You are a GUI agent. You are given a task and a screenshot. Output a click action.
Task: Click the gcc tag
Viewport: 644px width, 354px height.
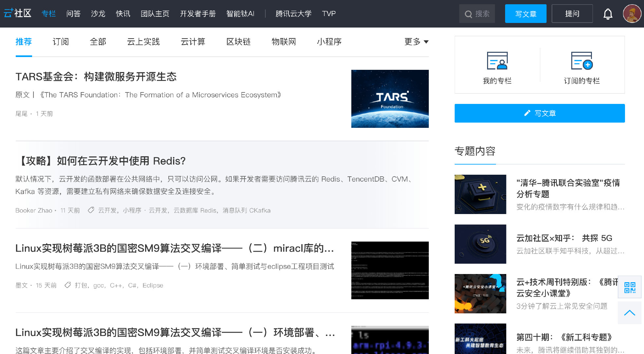98,285
